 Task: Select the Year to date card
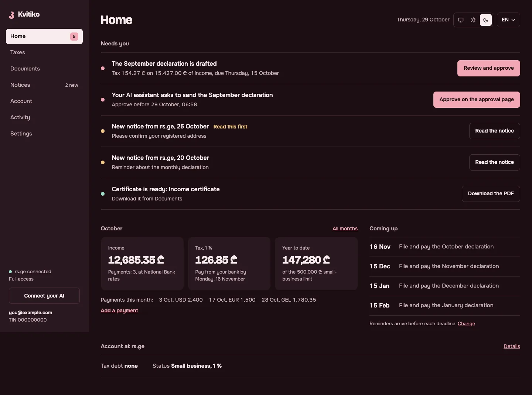pyautogui.click(x=316, y=264)
